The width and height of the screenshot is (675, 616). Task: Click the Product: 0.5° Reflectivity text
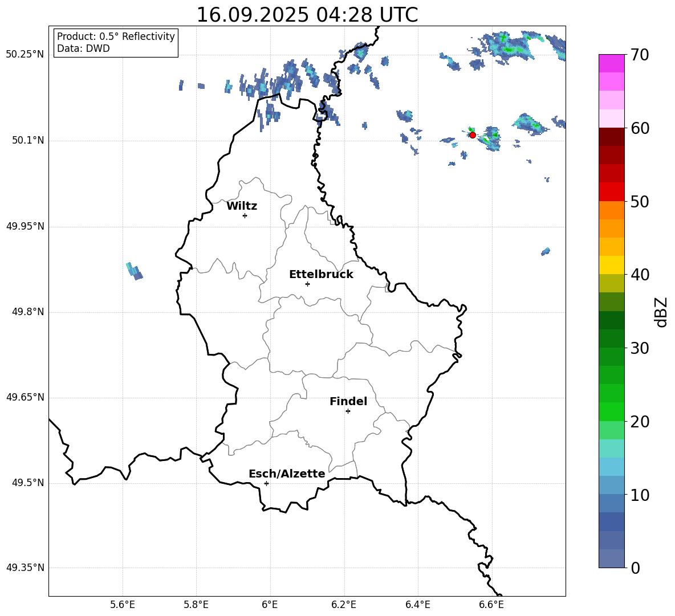coord(116,36)
